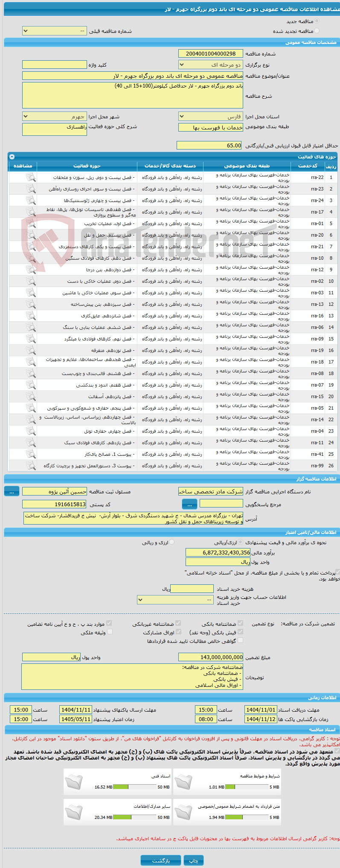Open the سایر مدارک/اطلاعات document folder

coord(74,812)
